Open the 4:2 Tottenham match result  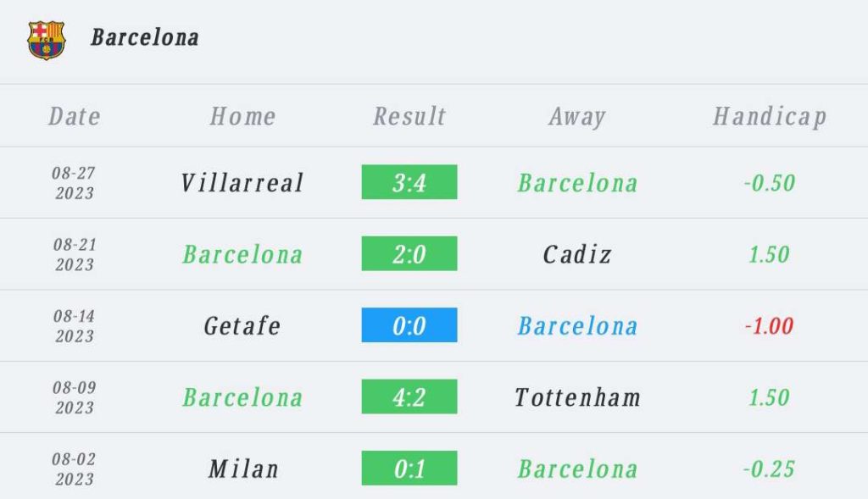point(409,396)
